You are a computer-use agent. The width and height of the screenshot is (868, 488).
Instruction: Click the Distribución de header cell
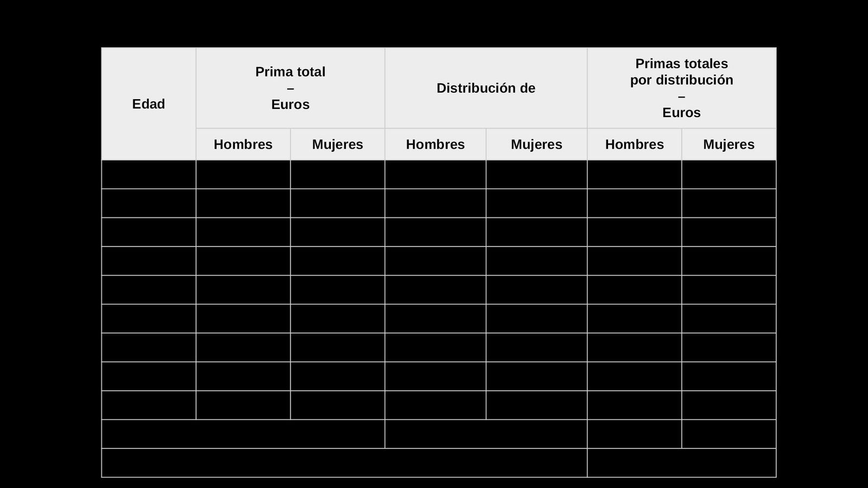[486, 88]
